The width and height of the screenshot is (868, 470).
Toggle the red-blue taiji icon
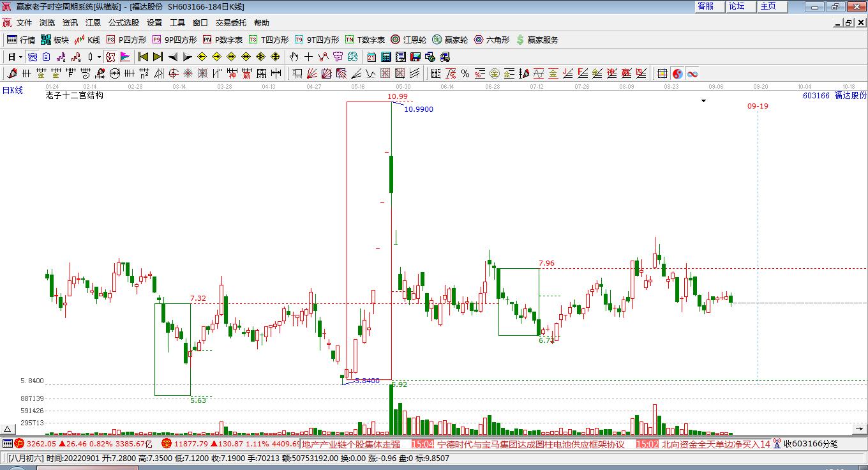677,73
